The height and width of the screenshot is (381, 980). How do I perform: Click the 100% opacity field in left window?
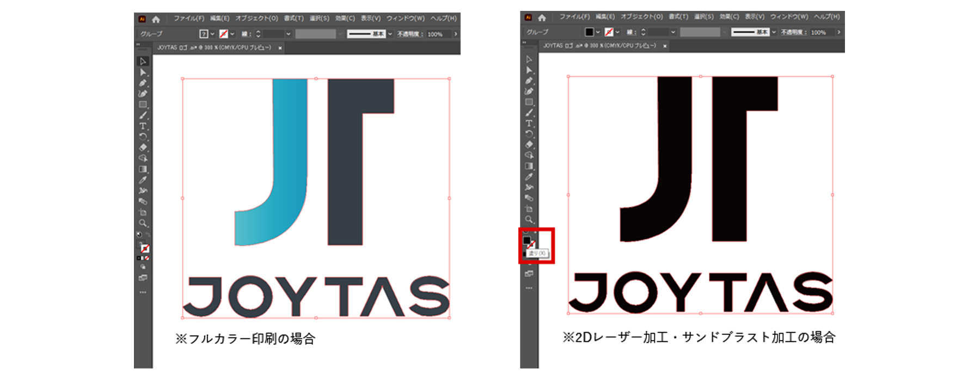click(x=435, y=34)
